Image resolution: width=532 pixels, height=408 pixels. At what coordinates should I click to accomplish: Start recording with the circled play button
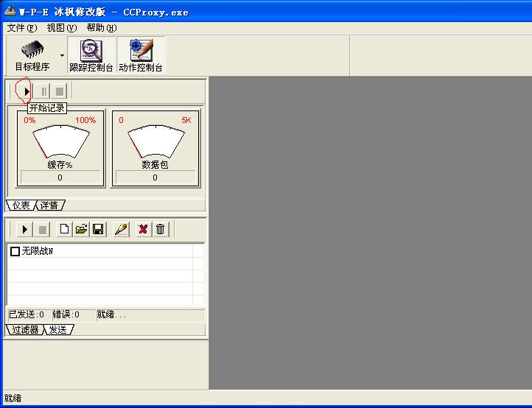coord(25,91)
